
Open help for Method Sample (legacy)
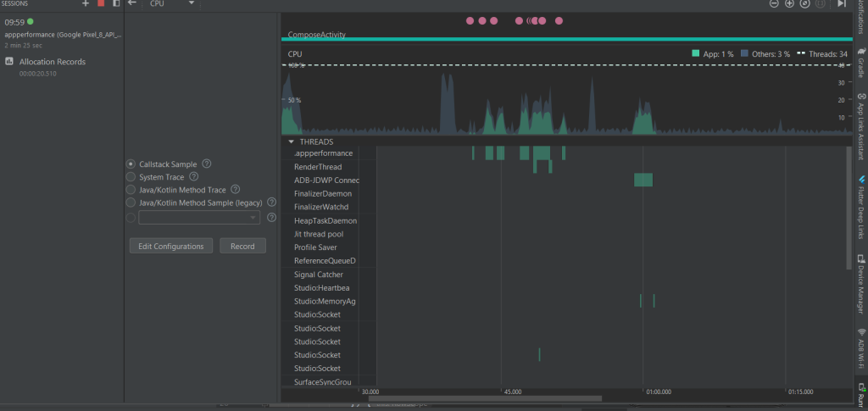271,203
